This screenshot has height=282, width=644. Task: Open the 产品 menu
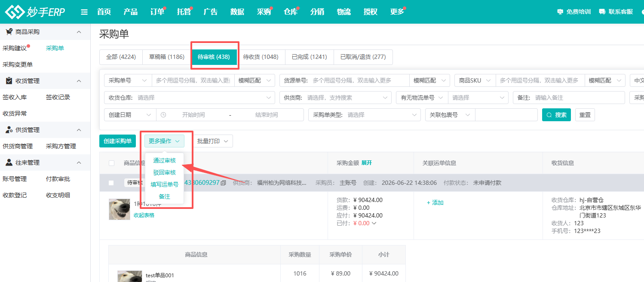[x=131, y=12]
